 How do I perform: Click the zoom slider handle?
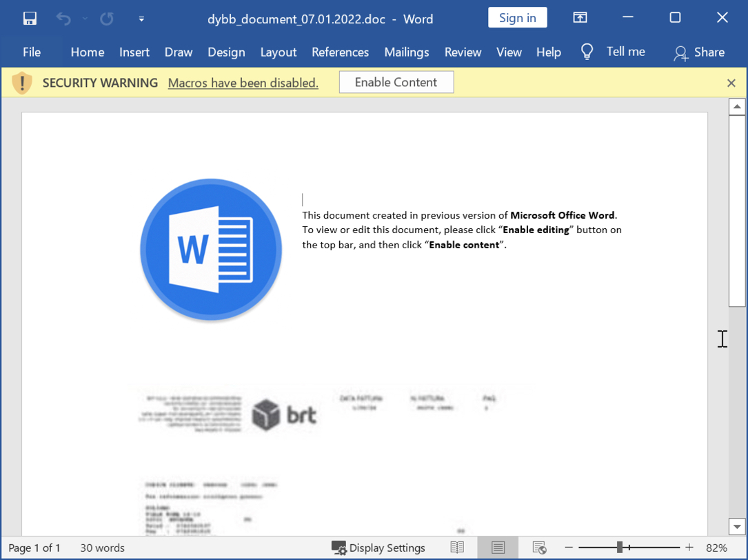click(619, 547)
